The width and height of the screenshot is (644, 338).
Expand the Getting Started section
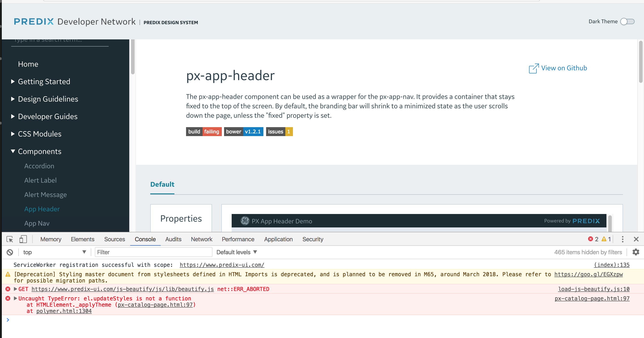(x=13, y=81)
